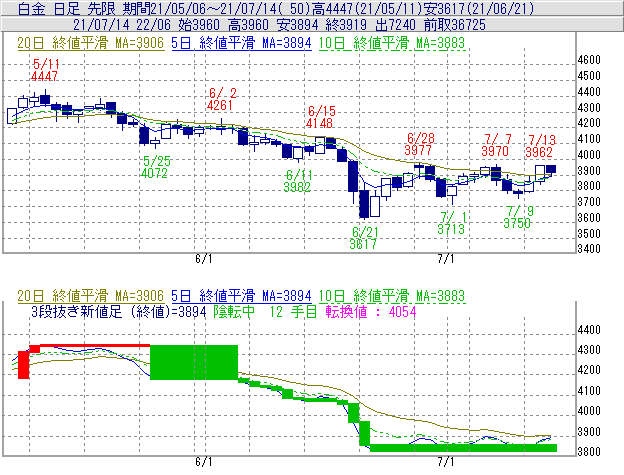The height and width of the screenshot is (475, 624).
Task: Select the 5/25 4072 low label
Action: coord(155,167)
